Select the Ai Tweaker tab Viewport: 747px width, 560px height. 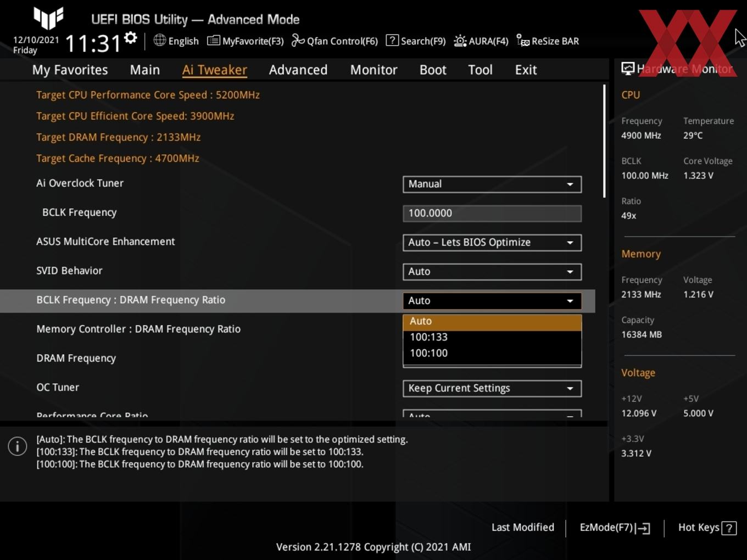pyautogui.click(x=214, y=70)
